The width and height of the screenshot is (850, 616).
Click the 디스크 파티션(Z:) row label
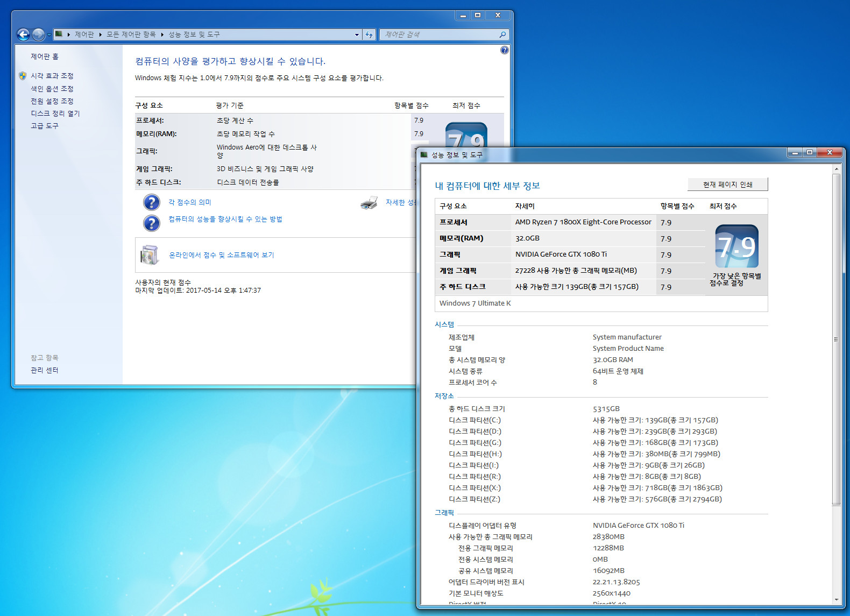474,499
